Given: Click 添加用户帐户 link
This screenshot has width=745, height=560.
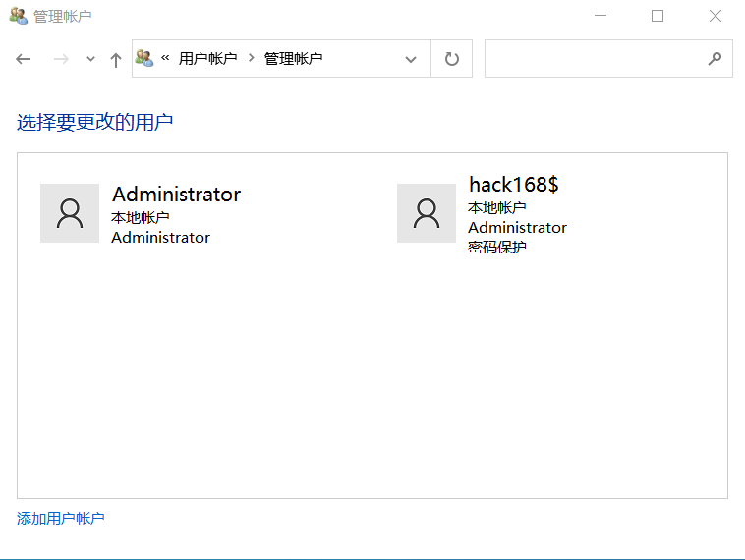Looking at the screenshot, I should [x=60, y=518].
